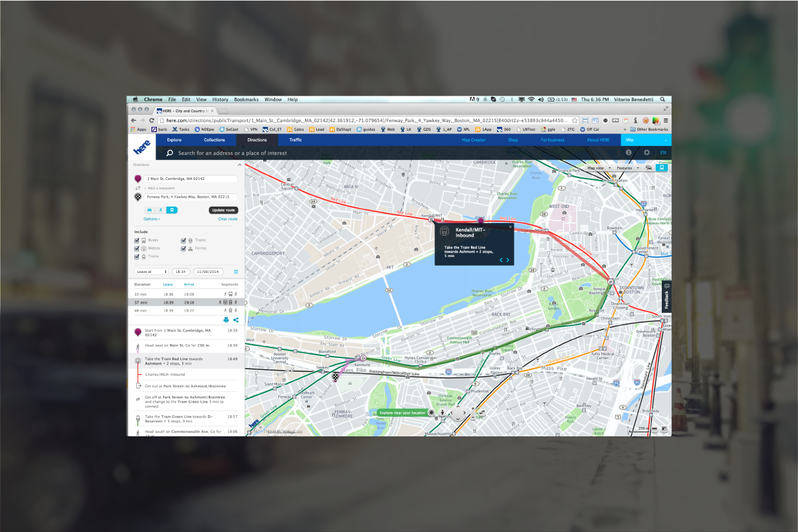Toggle the traffic car icon on map

(649, 168)
